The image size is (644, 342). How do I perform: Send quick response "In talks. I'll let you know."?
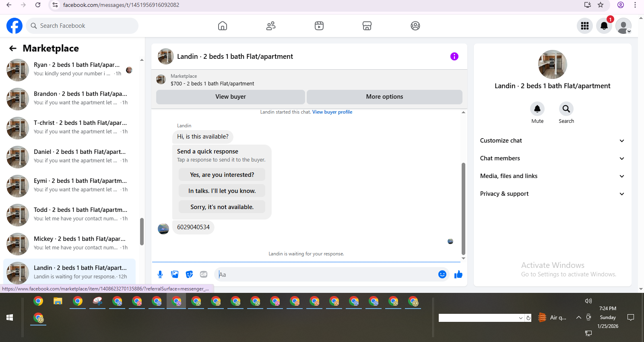click(x=222, y=191)
